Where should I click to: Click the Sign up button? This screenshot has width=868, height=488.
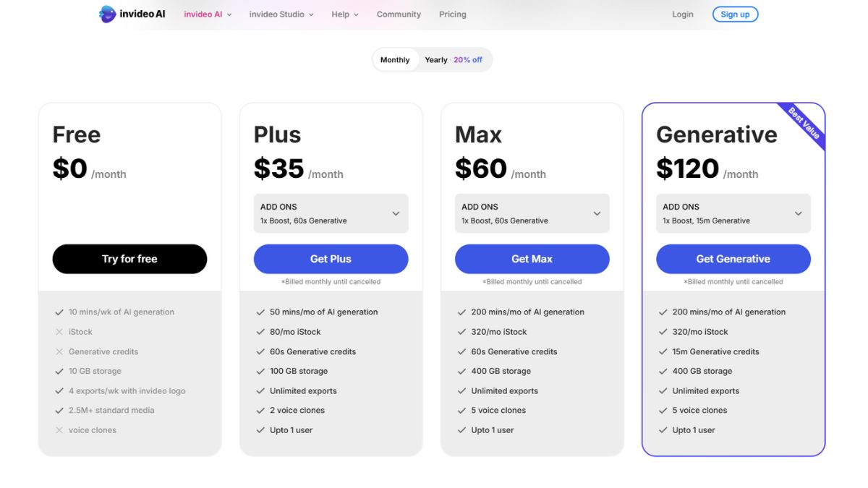[735, 14]
